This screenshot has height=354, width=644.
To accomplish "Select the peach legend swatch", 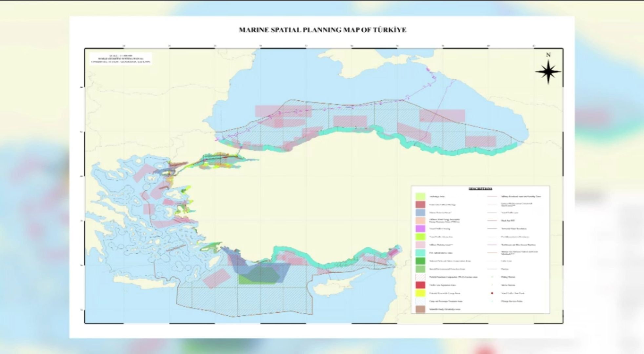I will [x=420, y=221].
